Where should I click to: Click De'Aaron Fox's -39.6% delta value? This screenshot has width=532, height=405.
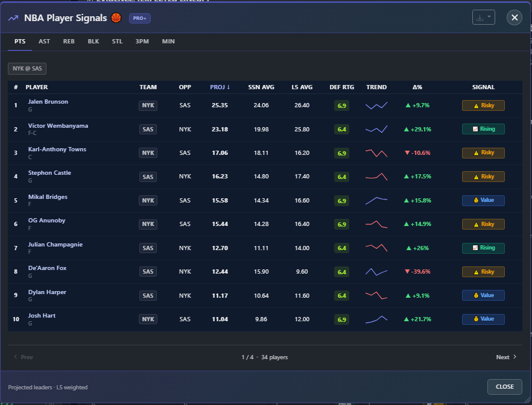(417, 271)
